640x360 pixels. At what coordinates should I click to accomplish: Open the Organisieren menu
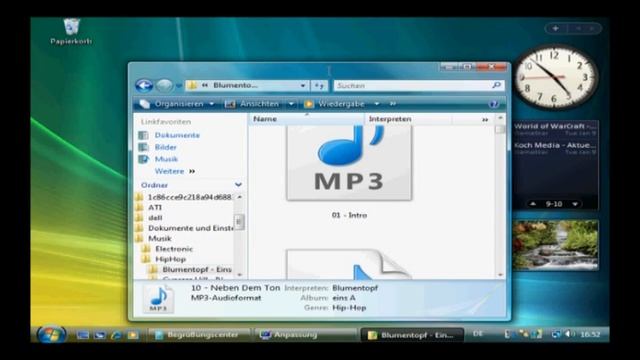click(177, 104)
